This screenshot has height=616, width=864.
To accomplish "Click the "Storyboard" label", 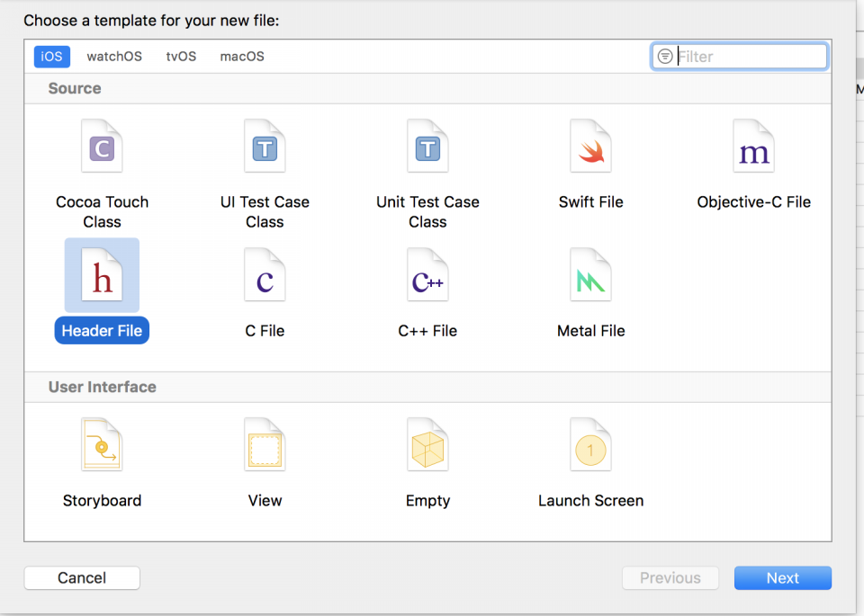I will tap(102, 500).
